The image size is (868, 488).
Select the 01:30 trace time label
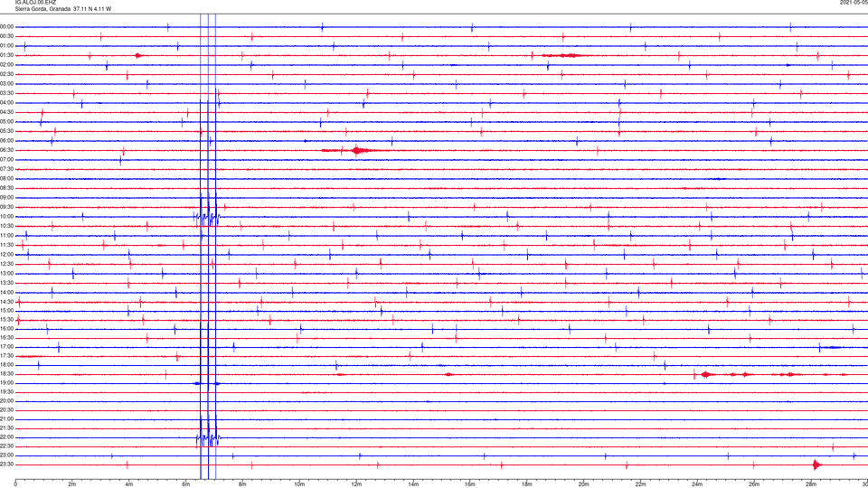click(7, 55)
